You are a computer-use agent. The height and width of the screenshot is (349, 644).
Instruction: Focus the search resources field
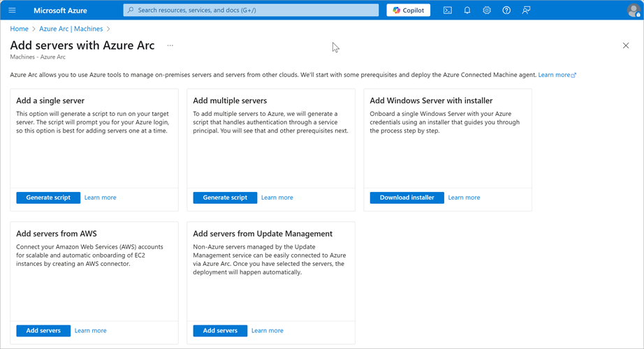click(x=251, y=10)
